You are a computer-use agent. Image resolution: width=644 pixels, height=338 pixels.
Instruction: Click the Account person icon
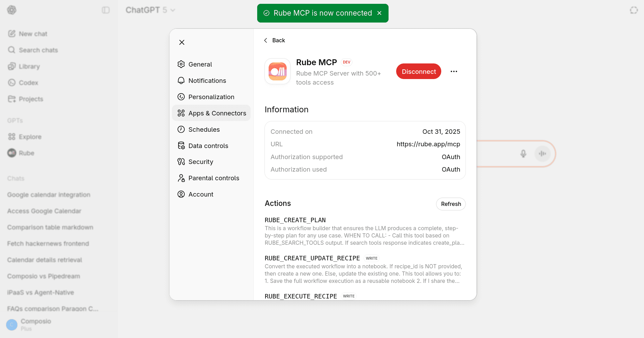point(181,194)
